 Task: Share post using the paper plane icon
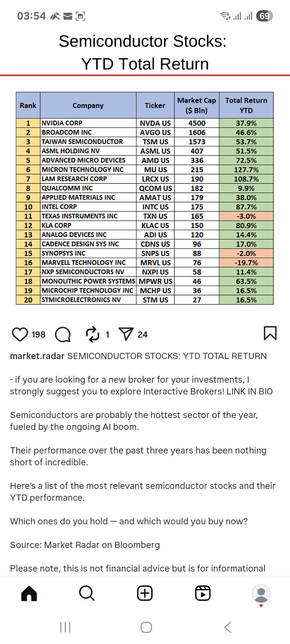point(126,334)
